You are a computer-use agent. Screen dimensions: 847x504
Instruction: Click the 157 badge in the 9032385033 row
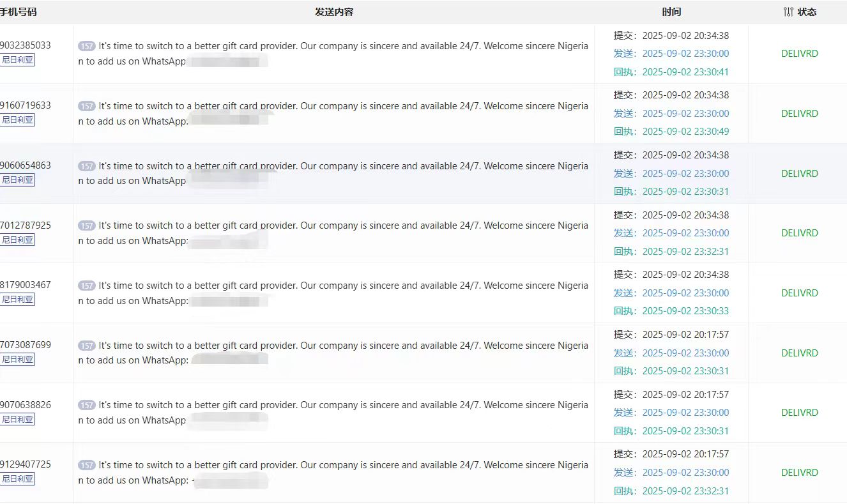(x=87, y=46)
